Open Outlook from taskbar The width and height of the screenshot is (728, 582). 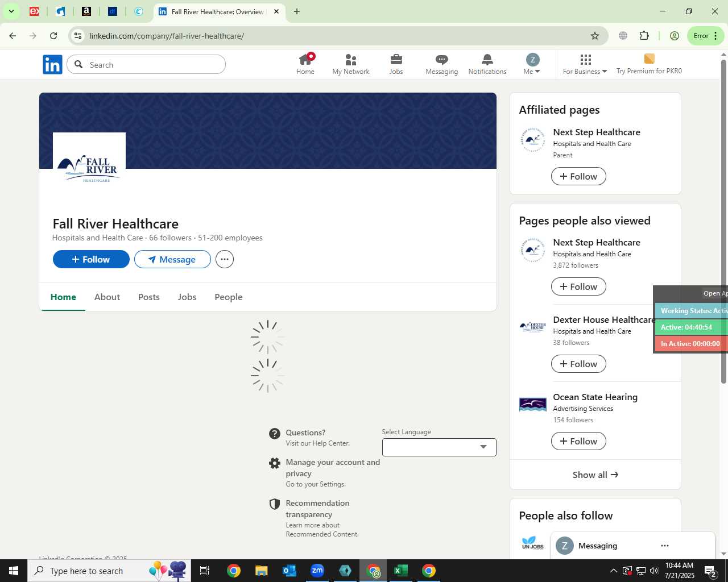289,571
